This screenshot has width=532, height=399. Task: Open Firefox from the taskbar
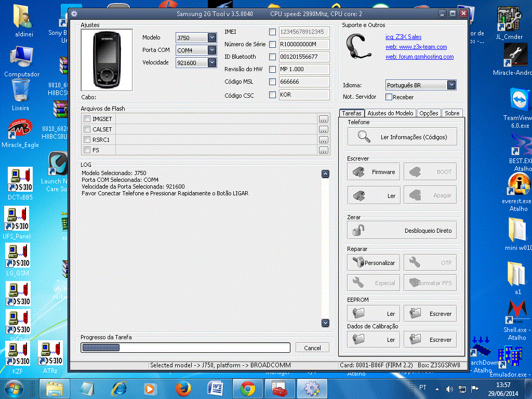(x=183, y=389)
